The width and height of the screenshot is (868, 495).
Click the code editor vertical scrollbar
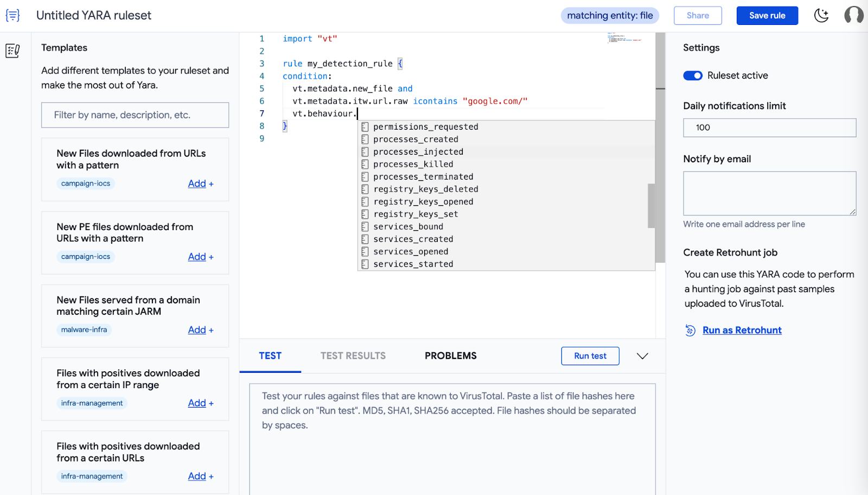point(660,148)
